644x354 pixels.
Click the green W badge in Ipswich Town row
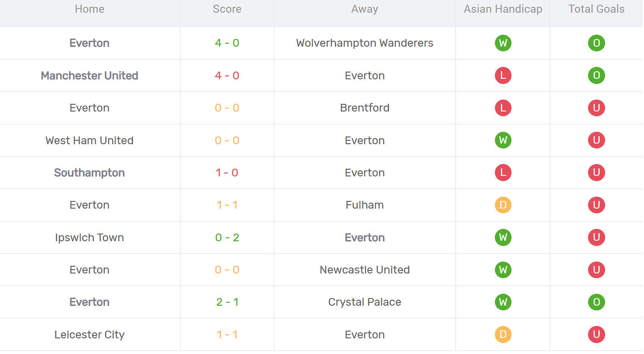click(503, 237)
